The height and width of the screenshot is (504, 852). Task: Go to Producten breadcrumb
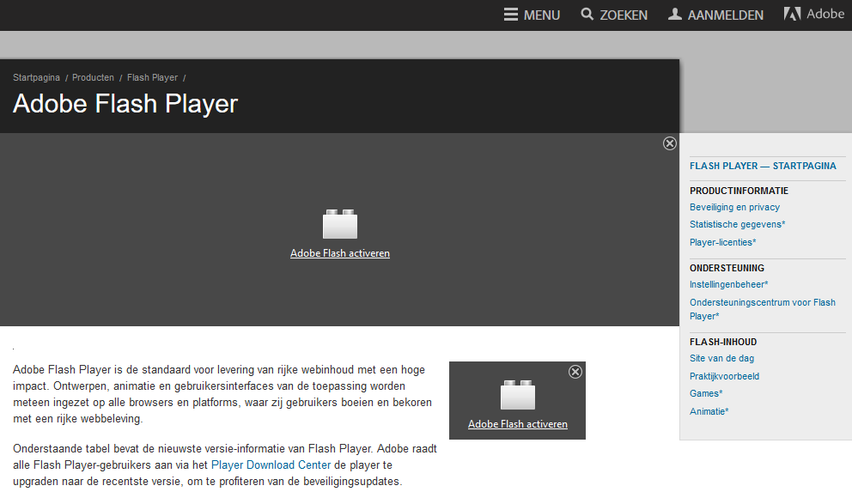click(x=93, y=77)
